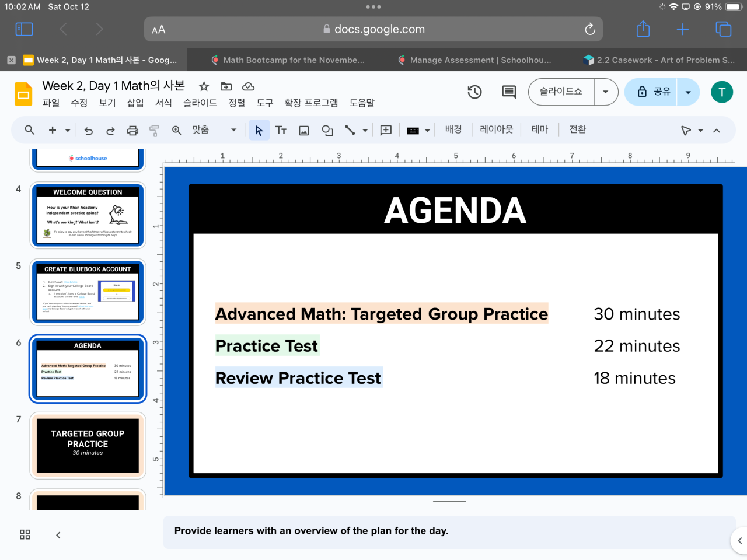Image resolution: width=747 pixels, height=560 pixels.
Task: Open the 도구 menu
Action: [265, 103]
